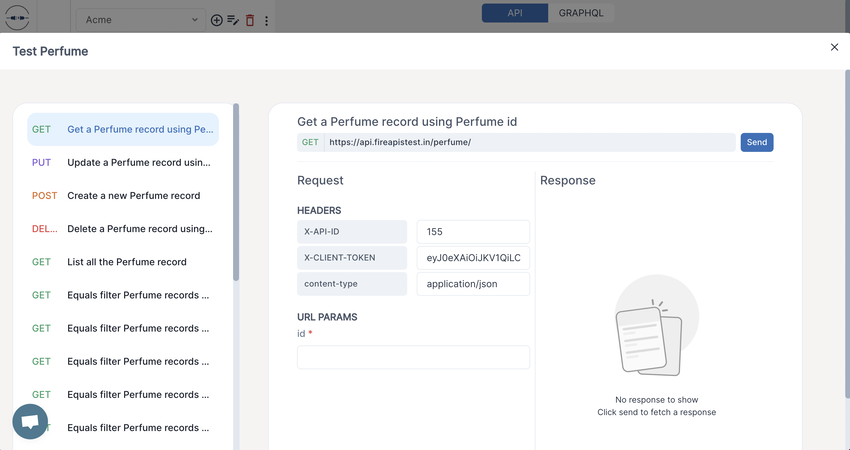Click the app logo in top-left corner
Screen dimensions: 850x450
17,18
